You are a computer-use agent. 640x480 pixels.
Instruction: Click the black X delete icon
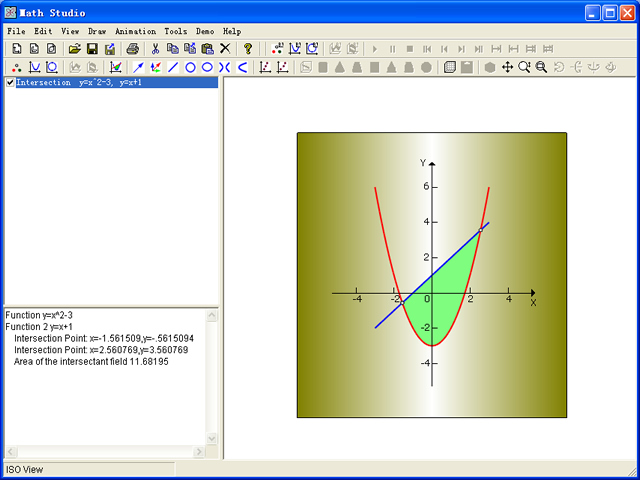(225, 49)
